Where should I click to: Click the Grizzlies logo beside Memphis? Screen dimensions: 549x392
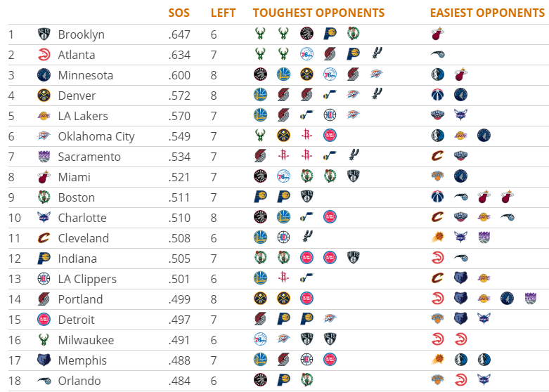point(44,360)
